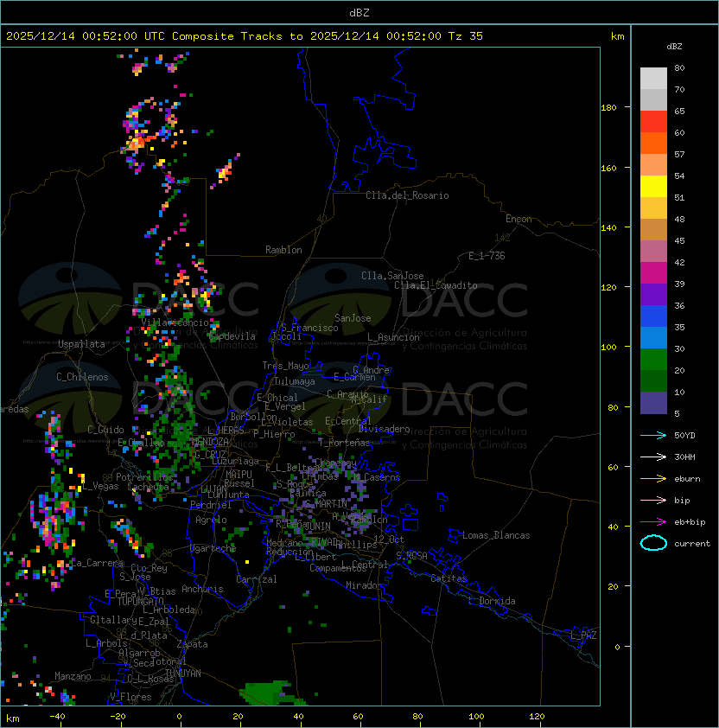This screenshot has width=719, height=728.
Task: Click the 'Tres_Mayo' map label
Action: click(285, 366)
